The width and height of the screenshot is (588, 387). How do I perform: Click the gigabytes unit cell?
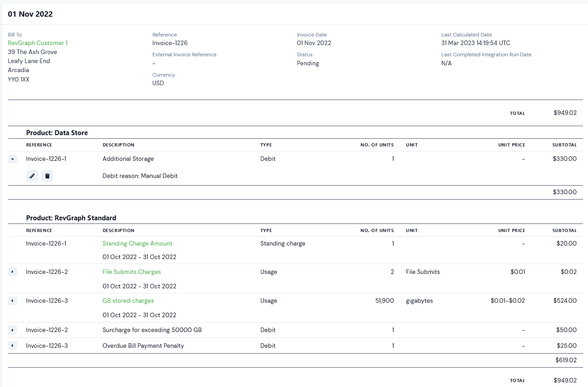coord(419,300)
